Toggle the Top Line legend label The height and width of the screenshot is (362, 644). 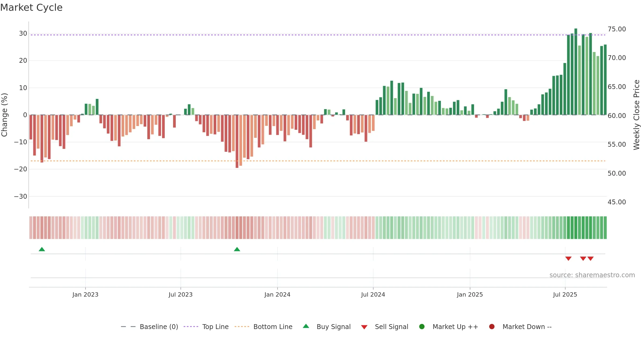click(215, 327)
